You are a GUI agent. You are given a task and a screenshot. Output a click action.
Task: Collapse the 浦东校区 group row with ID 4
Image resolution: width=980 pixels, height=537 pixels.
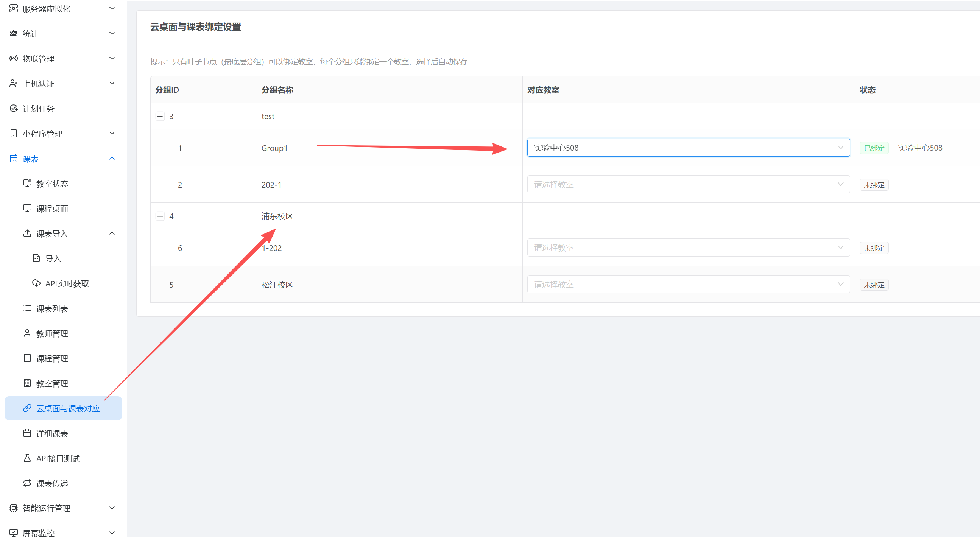[160, 216]
